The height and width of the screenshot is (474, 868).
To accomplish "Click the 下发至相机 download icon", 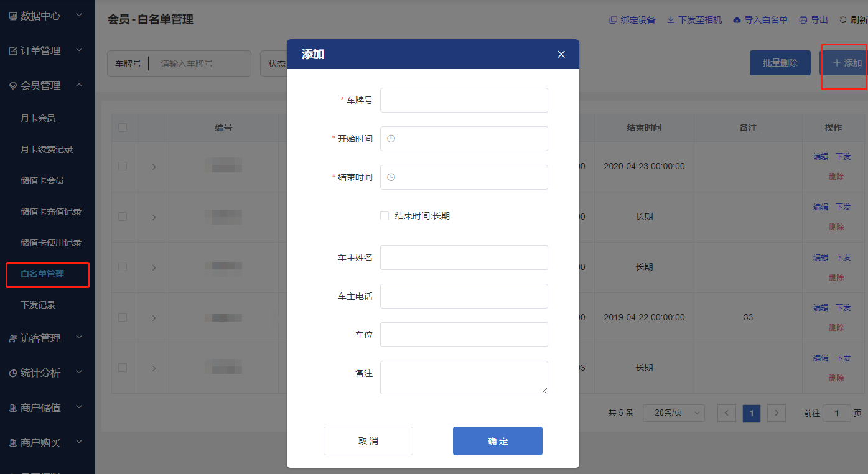I will coord(671,20).
